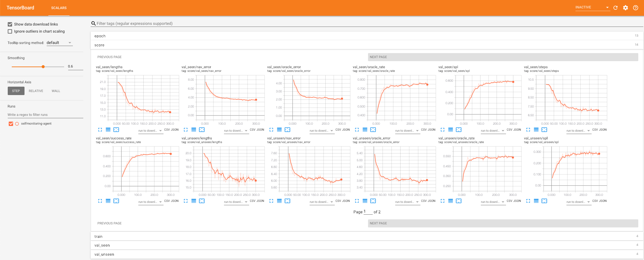
Task: Open run to download dropdown for val_seen/nav_error
Action: 236,131
